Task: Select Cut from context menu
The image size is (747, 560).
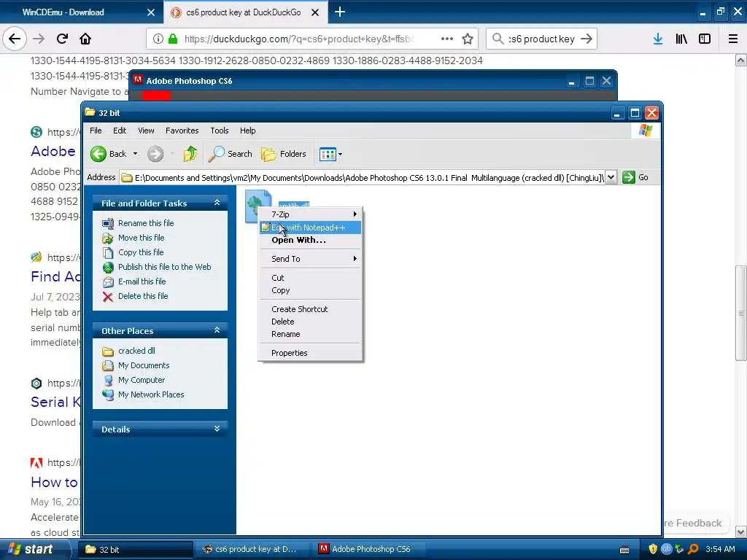Action: pos(311,278)
